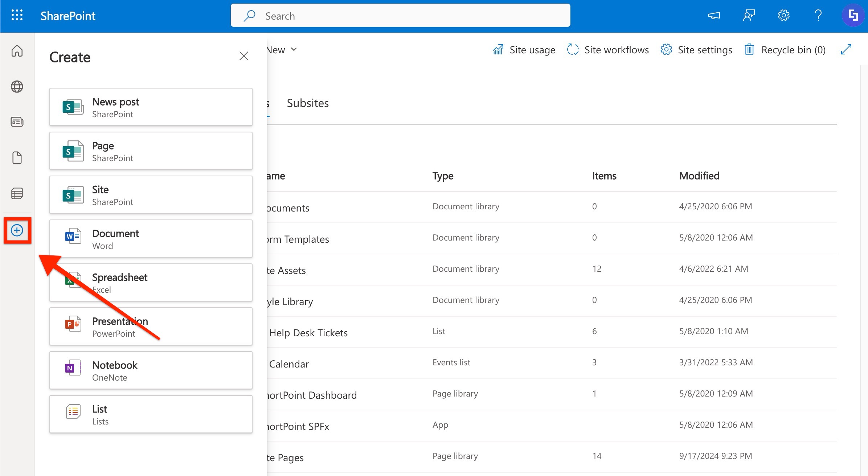Image resolution: width=868 pixels, height=476 pixels.
Task: Open the app launcher waffle icon
Action: pos(17,15)
